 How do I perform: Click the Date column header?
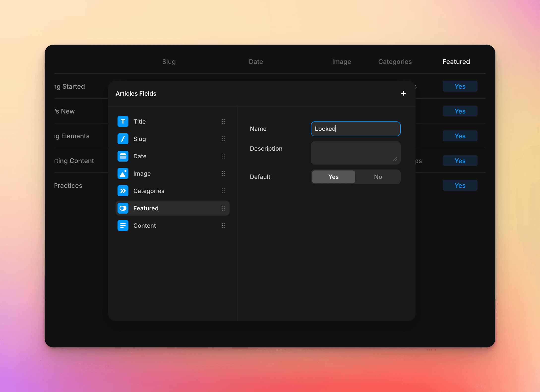256,62
